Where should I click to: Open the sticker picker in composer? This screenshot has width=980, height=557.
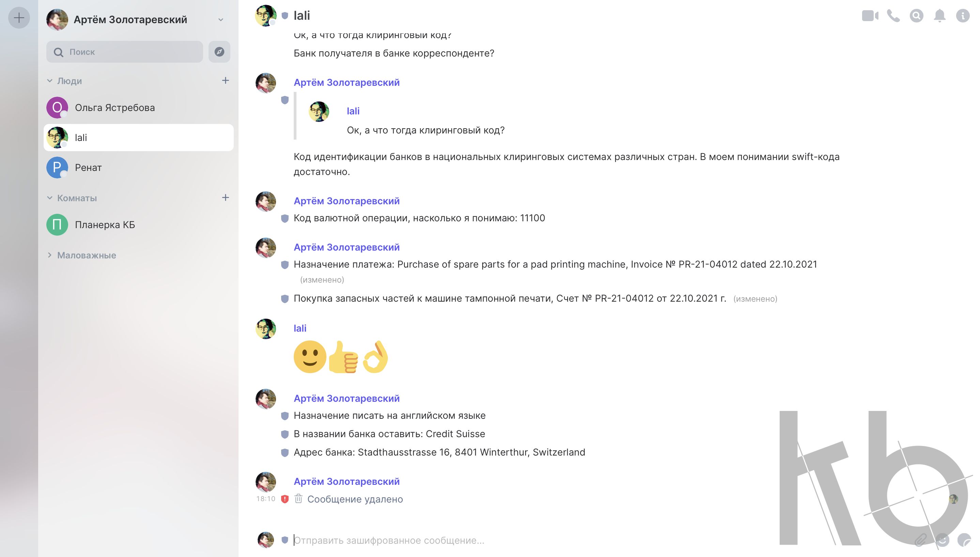(x=964, y=540)
